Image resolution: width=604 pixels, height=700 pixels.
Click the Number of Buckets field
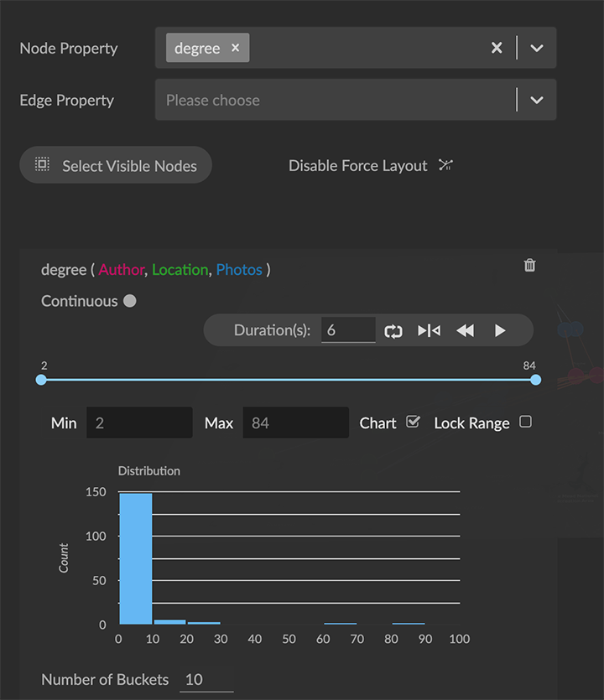[206, 679]
